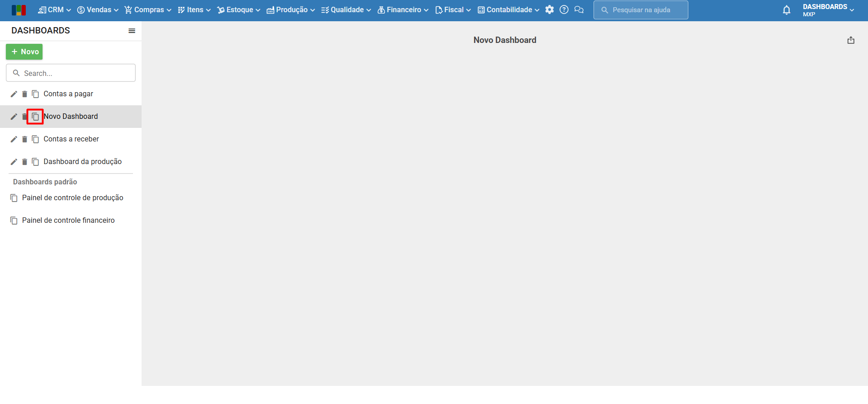The width and height of the screenshot is (868, 404).
Task: Duplicate the Contas a pagar dashboard
Action: [35, 94]
